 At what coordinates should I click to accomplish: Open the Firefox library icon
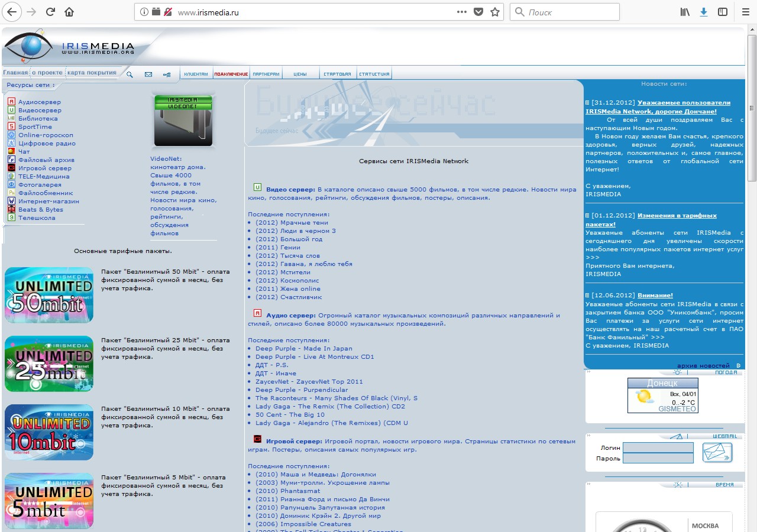(x=685, y=12)
